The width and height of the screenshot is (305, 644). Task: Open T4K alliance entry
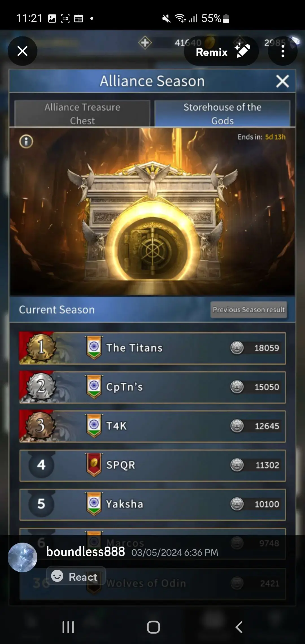pyautogui.click(x=152, y=426)
